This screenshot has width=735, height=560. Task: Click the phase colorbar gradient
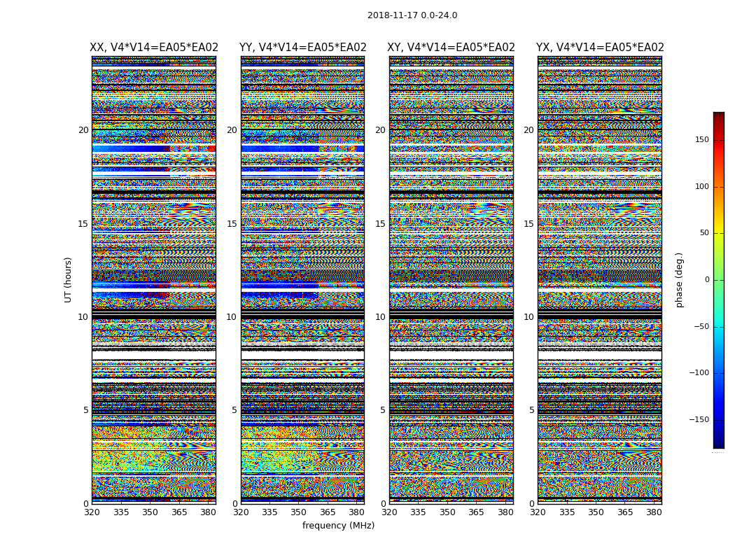coord(719,280)
